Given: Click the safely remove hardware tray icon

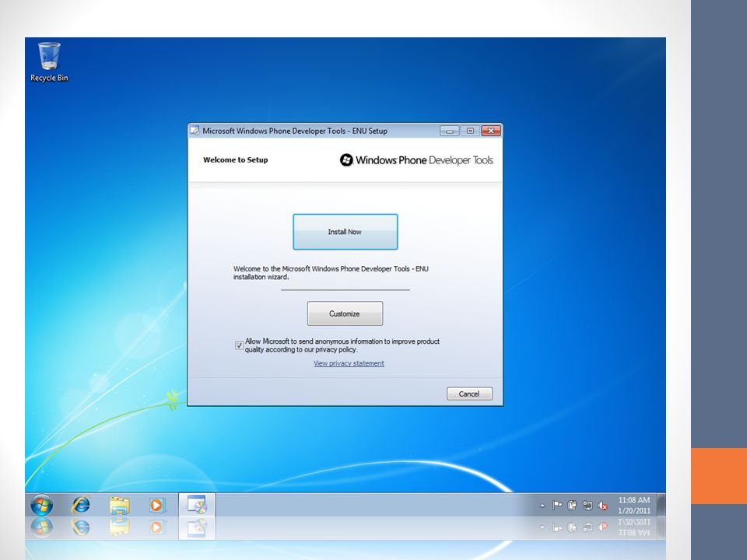Looking at the screenshot, I should pos(572,506).
